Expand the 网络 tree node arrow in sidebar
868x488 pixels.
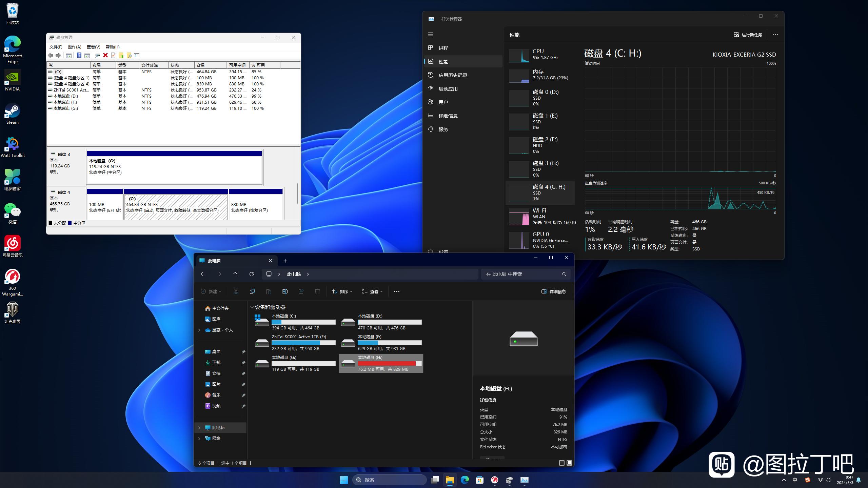pyautogui.click(x=199, y=439)
